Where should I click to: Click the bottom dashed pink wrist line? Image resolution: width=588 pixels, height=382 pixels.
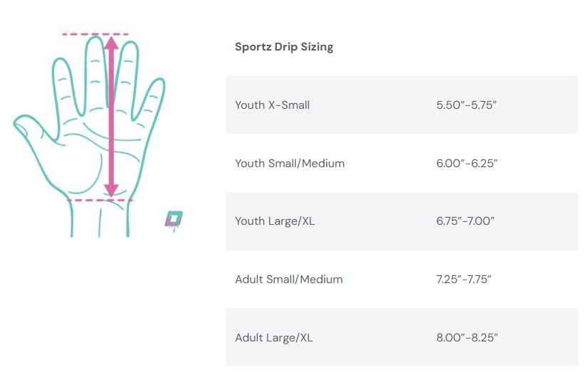click(x=100, y=200)
